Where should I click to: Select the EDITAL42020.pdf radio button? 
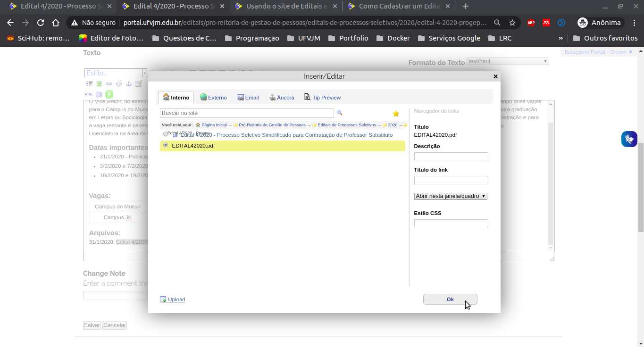point(166,146)
